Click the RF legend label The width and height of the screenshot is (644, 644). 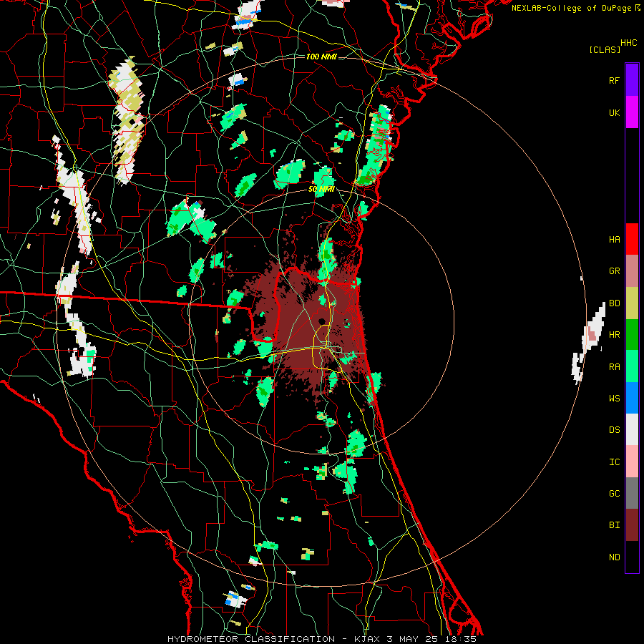coord(614,80)
